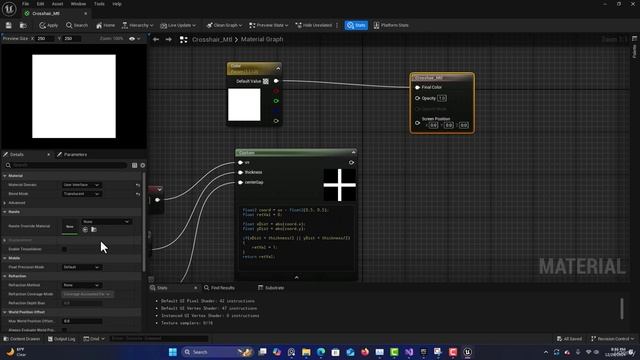Select the Crosshair_Mtl document tab
The width and height of the screenshot is (640, 360).
46,13
